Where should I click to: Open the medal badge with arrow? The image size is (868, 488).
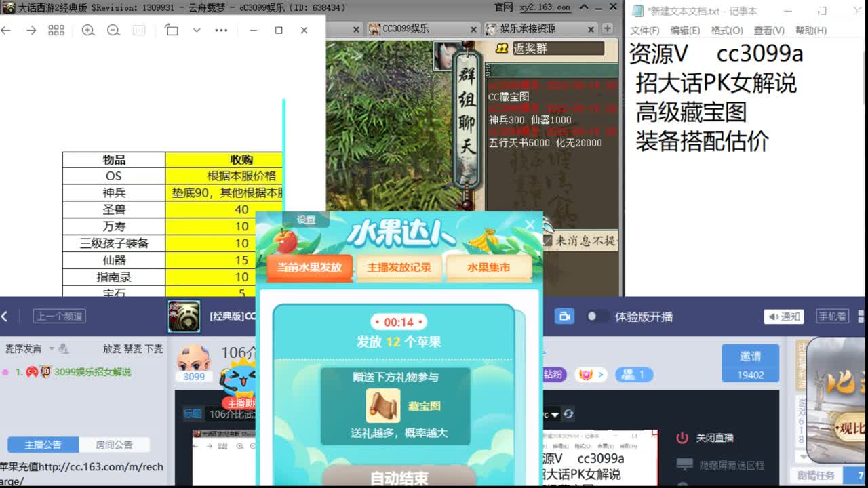click(591, 374)
